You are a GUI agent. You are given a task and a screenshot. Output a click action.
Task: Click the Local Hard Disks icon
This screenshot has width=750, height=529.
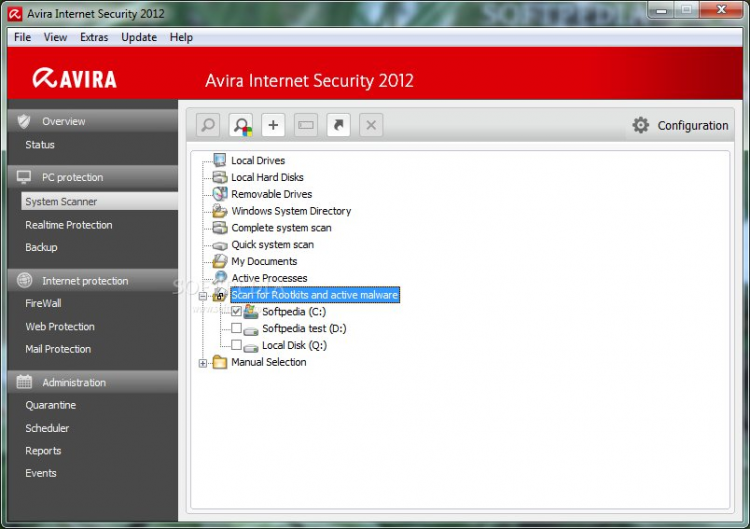click(x=220, y=177)
